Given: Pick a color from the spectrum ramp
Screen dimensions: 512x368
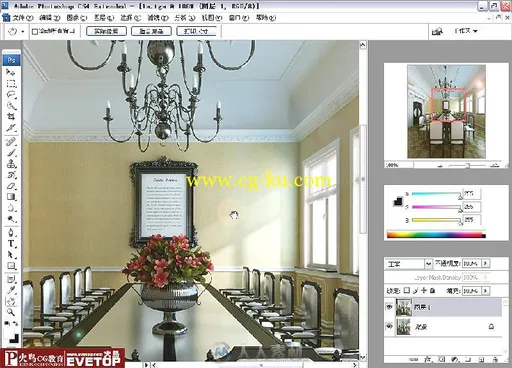Looking at the screenshot, I should click(436, 235).
